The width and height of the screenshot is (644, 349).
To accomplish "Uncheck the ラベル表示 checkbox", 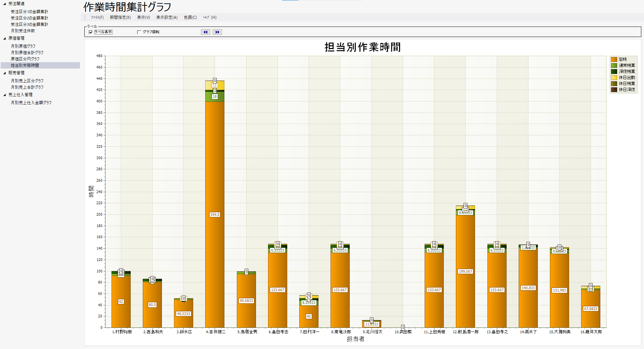I will tap(91, 32).
